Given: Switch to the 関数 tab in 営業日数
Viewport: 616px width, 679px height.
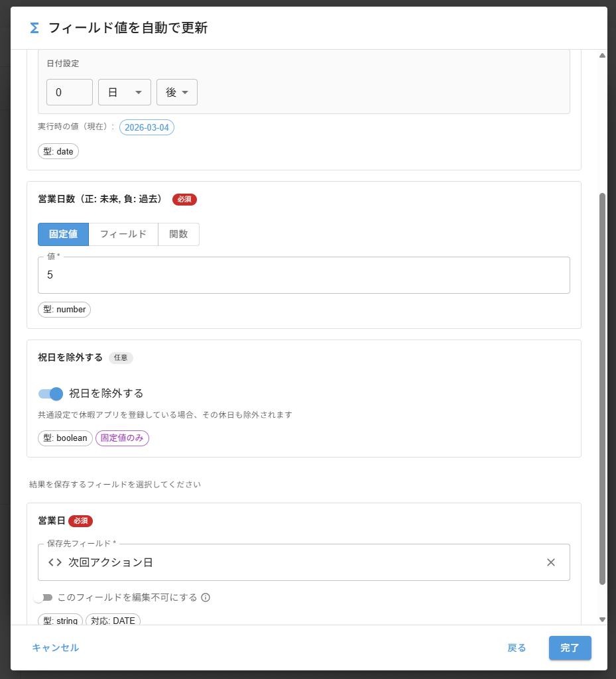Looking at the screenshot, I should pos(178,234).
